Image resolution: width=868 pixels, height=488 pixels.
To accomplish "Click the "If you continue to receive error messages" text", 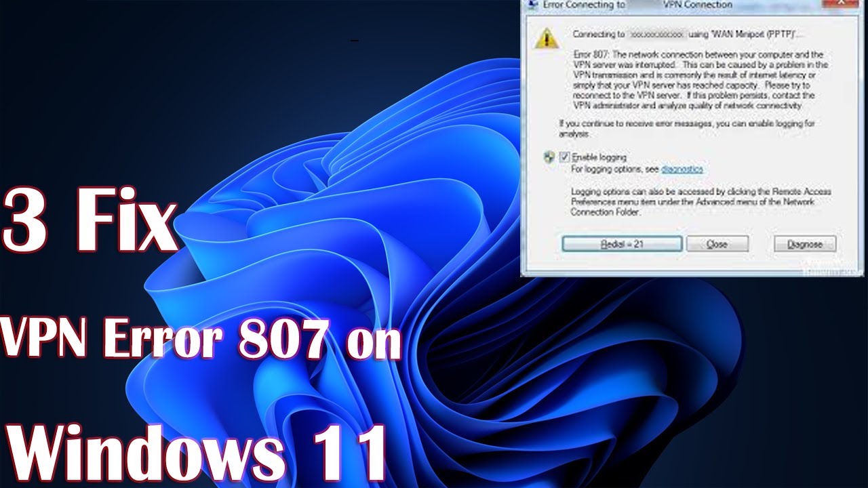I will 687,129.
